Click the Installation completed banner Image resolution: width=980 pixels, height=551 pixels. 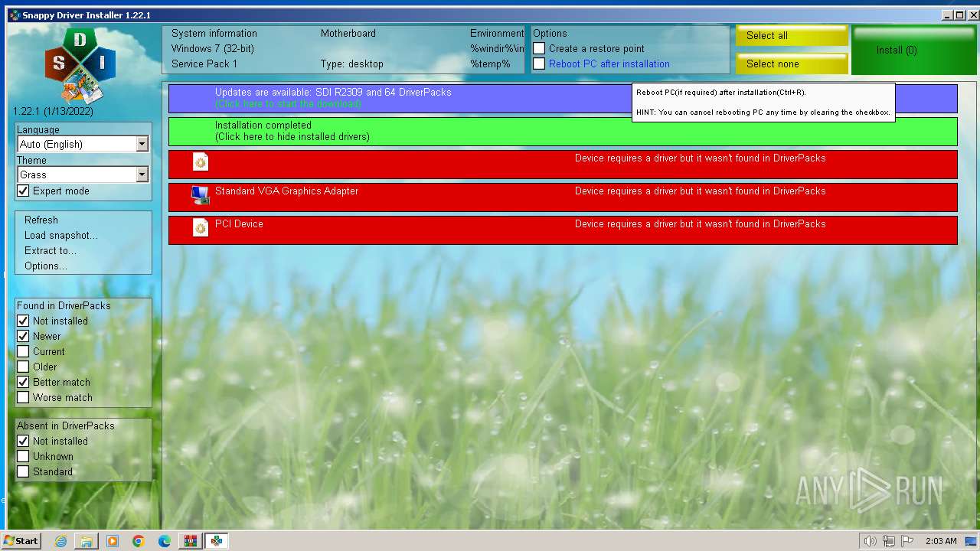(x=563, y=131)
